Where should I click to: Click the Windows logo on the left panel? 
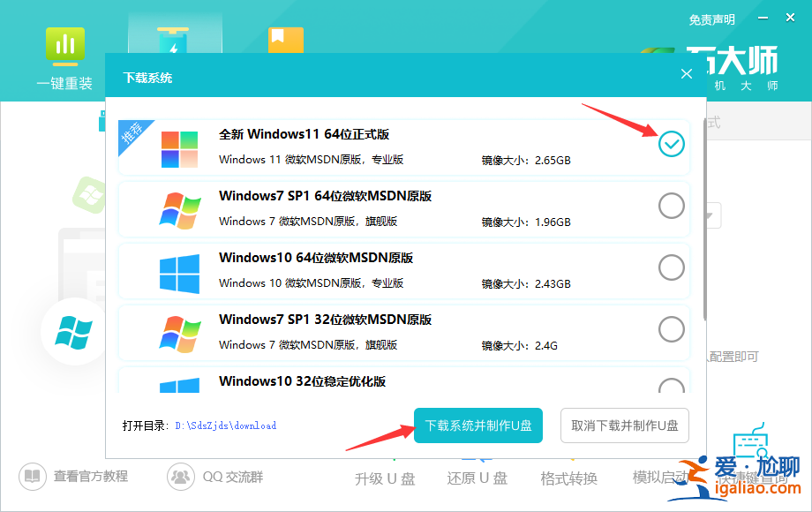coord(72,334)
